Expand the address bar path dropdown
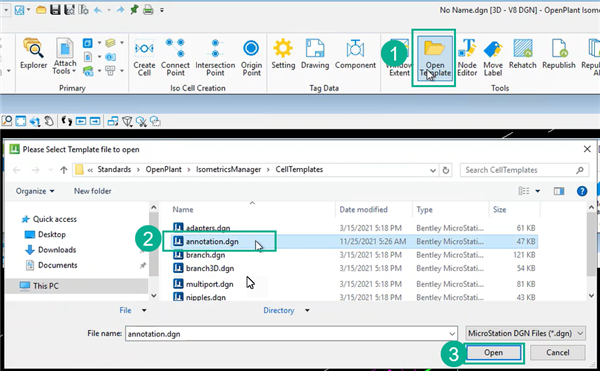This screenshot has width=600, height=371. (x=432, y=170)
